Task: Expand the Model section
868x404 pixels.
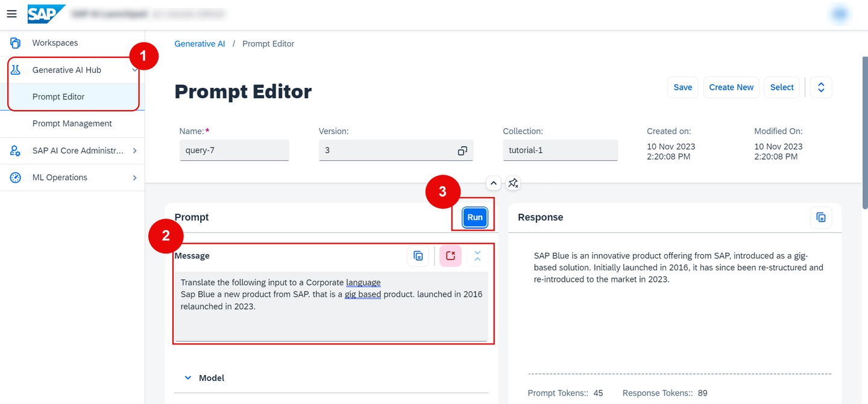Action: tap(188, 378)
